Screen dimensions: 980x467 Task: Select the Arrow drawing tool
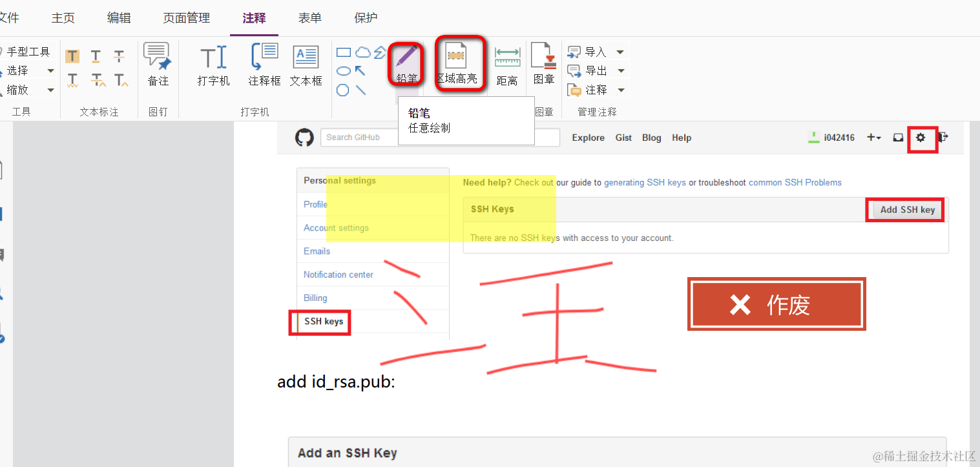point(360,70)
